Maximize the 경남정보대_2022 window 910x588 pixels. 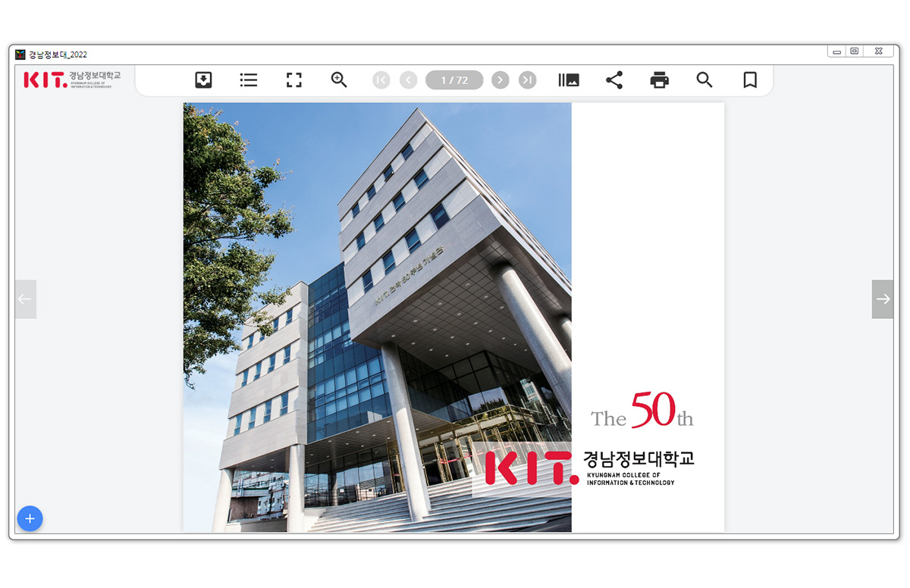click(x=855, y=52)
